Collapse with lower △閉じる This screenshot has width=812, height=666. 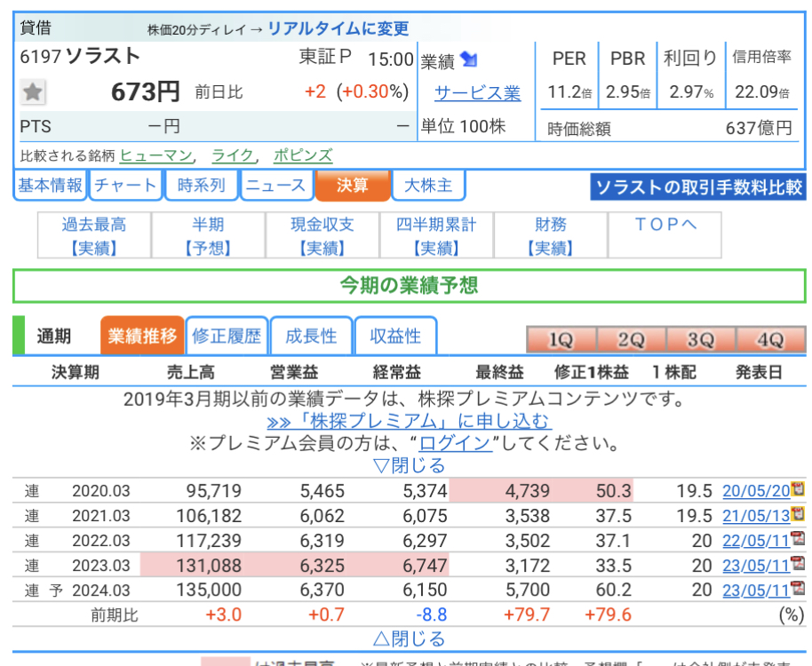[409, 639]
